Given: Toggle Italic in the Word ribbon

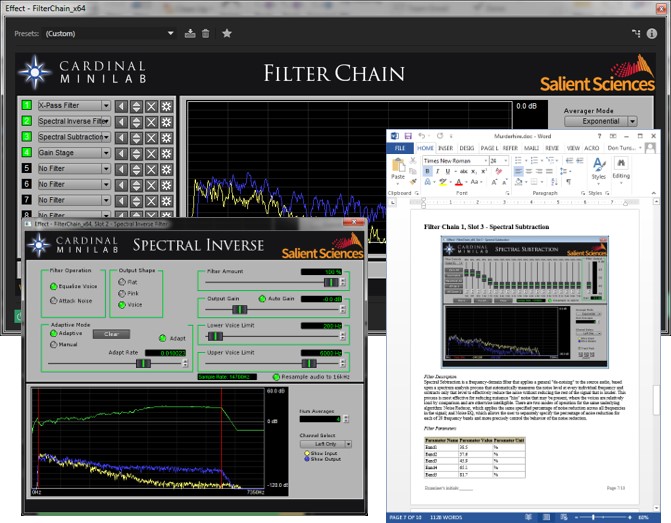Looking at the screenshot, I should pyautogui.click(x=437, y=171).
